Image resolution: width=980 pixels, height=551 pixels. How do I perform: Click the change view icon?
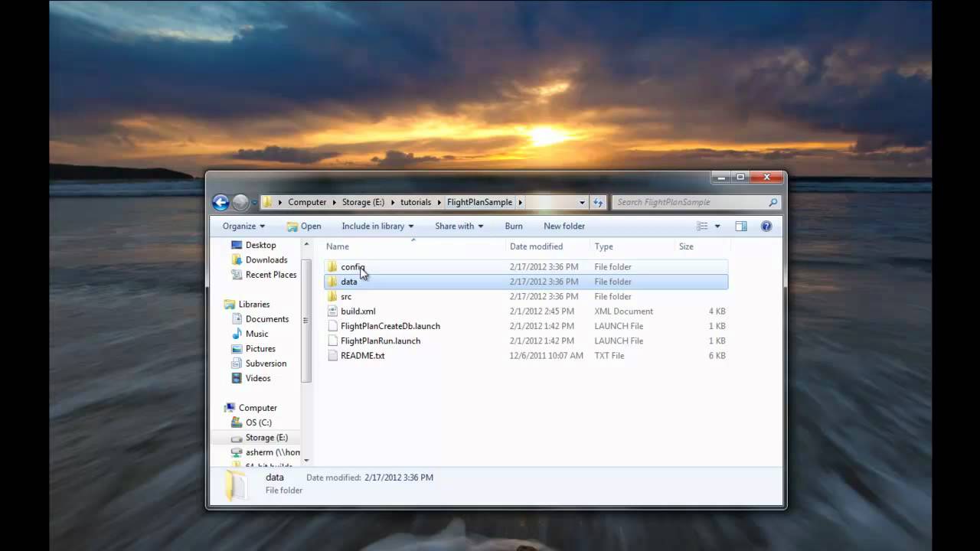(702, 226)
